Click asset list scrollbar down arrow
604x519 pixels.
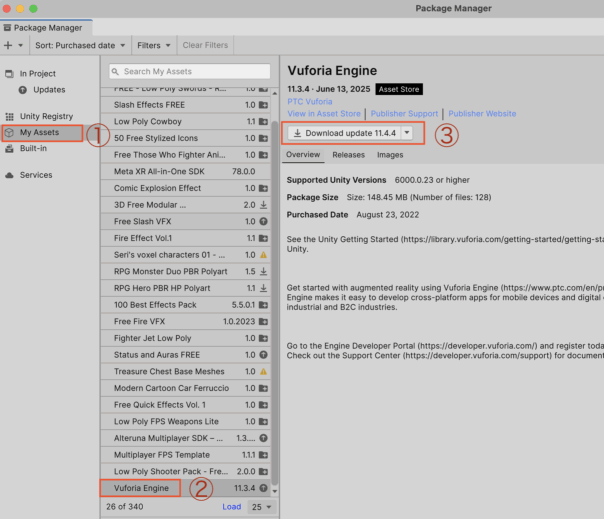[x=275, y=491]
